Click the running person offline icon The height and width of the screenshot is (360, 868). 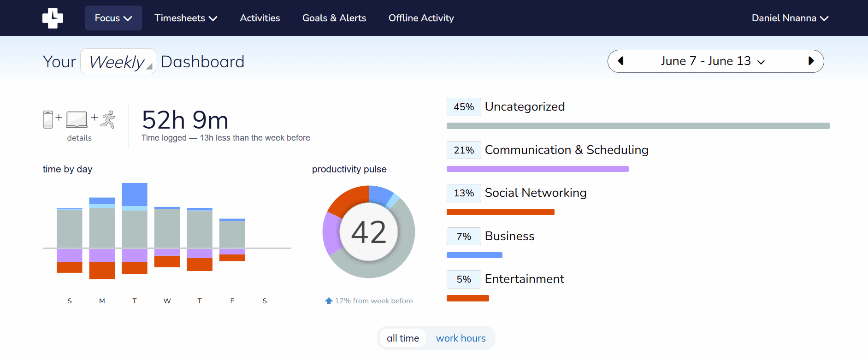click(108, 119)
